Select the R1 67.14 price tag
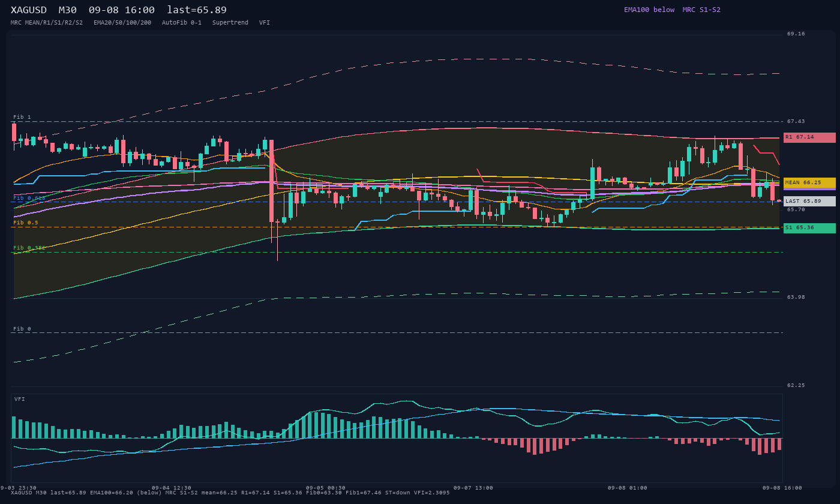This screenshot has width=840, height=504. click(809, 137)
